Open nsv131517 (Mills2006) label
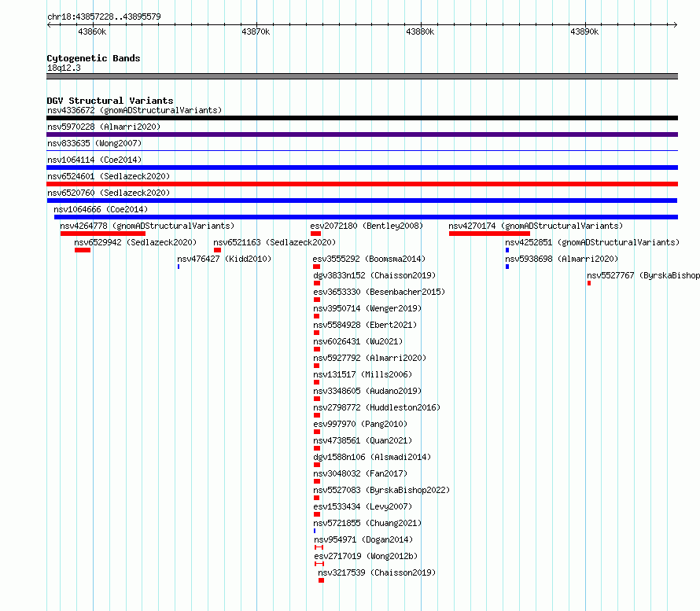 [x=363, y=374]
